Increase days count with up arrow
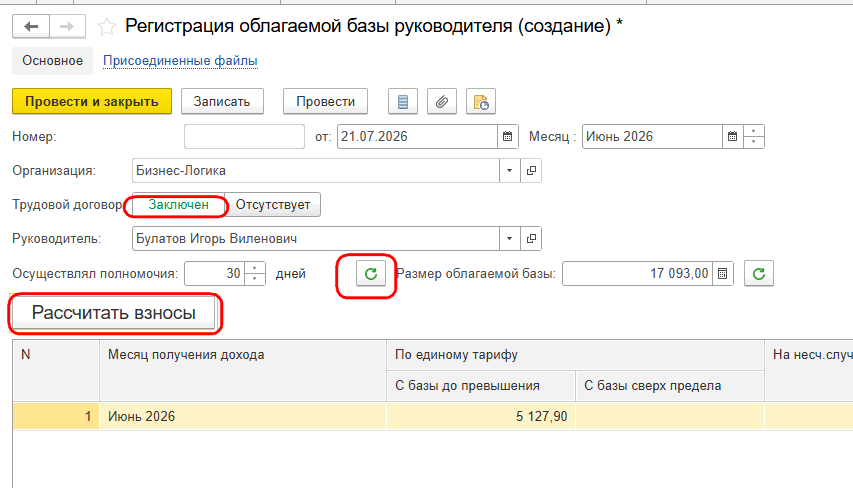 tap(255, 268)
